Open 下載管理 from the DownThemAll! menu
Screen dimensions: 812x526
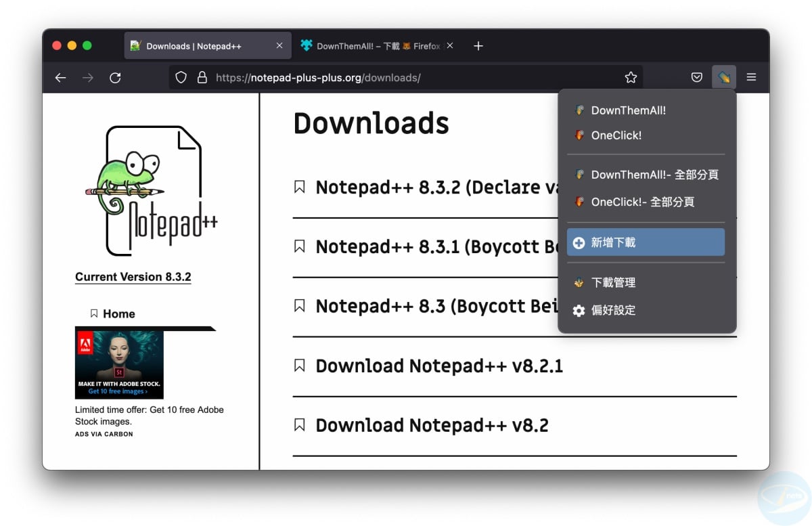click(614, 282)
